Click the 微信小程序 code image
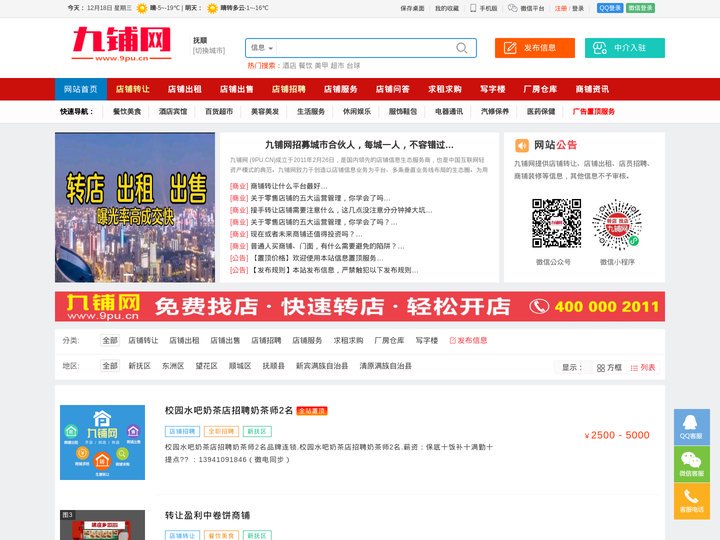The height and width of the screenshot is (540, 720). tap(617, 225)
